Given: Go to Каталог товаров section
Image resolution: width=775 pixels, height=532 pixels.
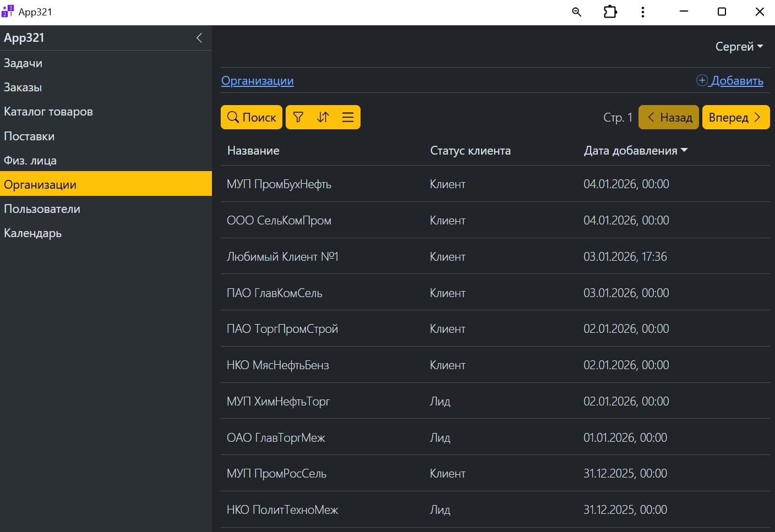Looking at the screenshot, I should point(48,112).
